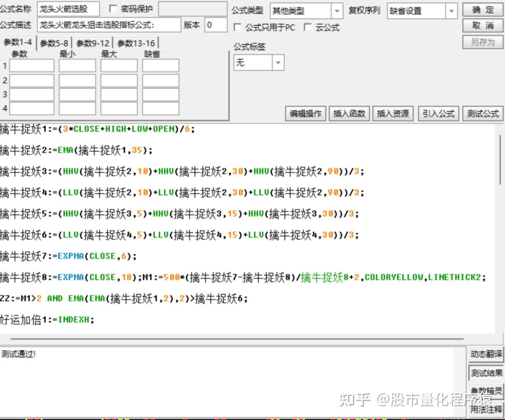Click row 4 缺省 field
The image size is (505, 420).
click(x=161, y=108)
